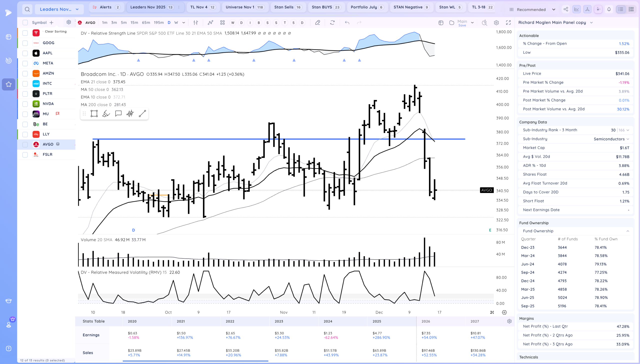
Task: Open the notification bell icon
Action: coord(609,9)
